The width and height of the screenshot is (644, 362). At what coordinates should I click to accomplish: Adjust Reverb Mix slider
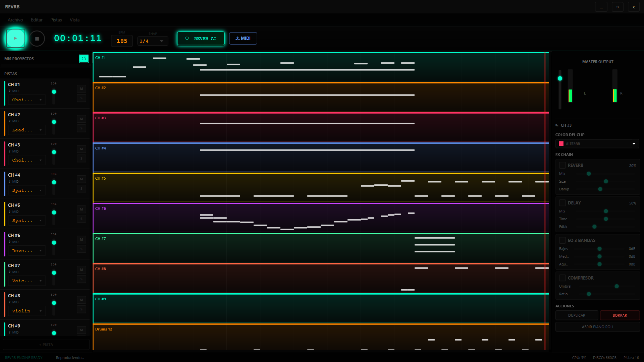pyautogui.click(x=589, y=174)
